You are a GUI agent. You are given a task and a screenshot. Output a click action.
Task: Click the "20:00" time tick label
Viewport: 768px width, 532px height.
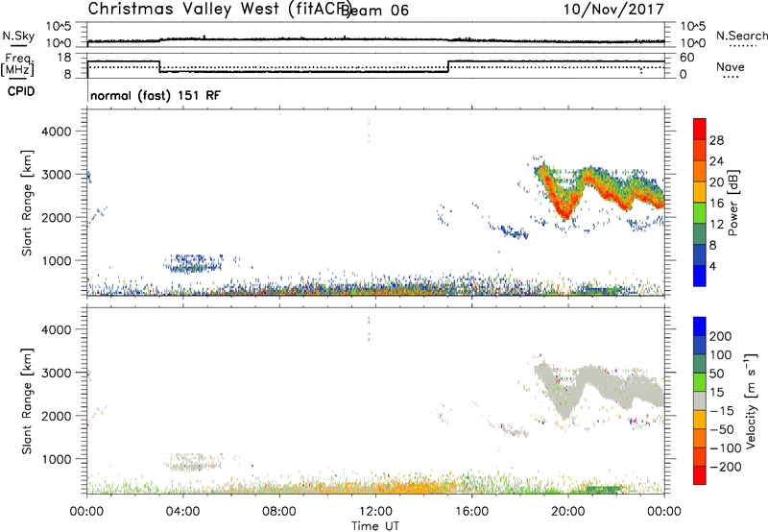click(x=568, y=512)
